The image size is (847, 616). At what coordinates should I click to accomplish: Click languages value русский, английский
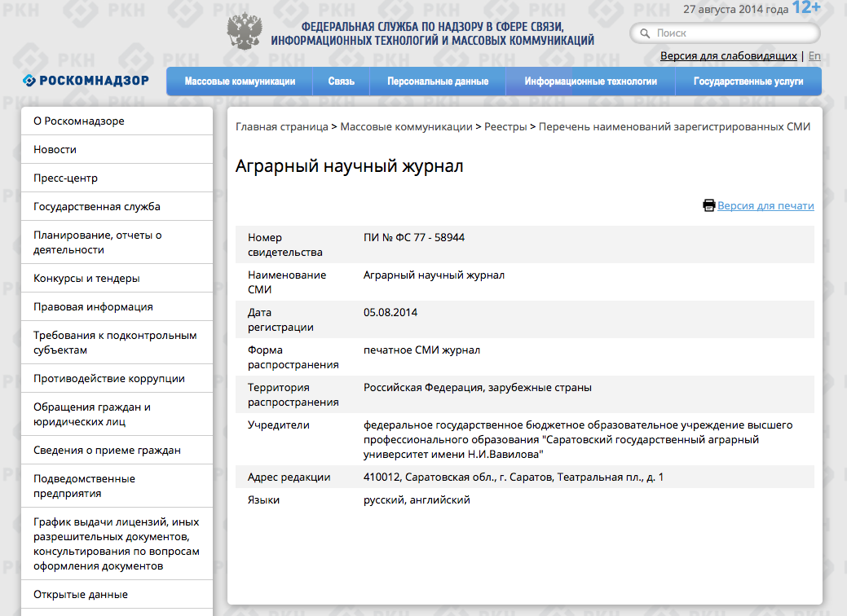(x=417, y=500)
